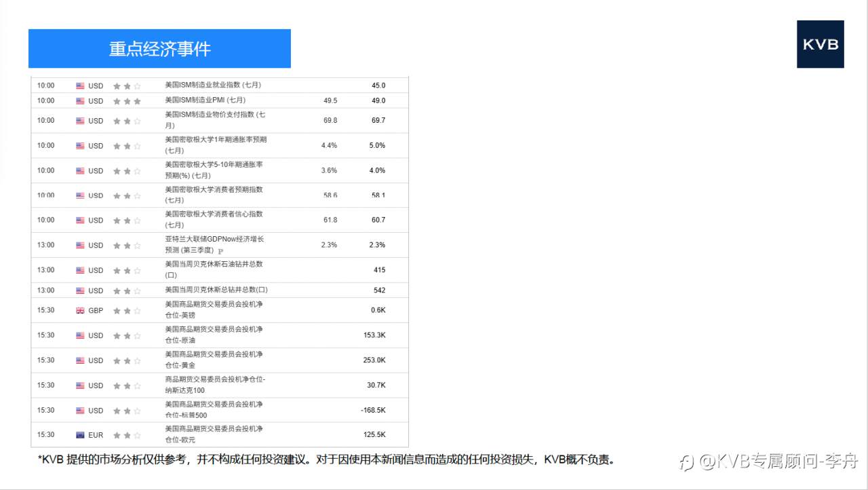
Task: Click star rating on 亚特兰大联储GDPNow row
Action: coord(127,246)
